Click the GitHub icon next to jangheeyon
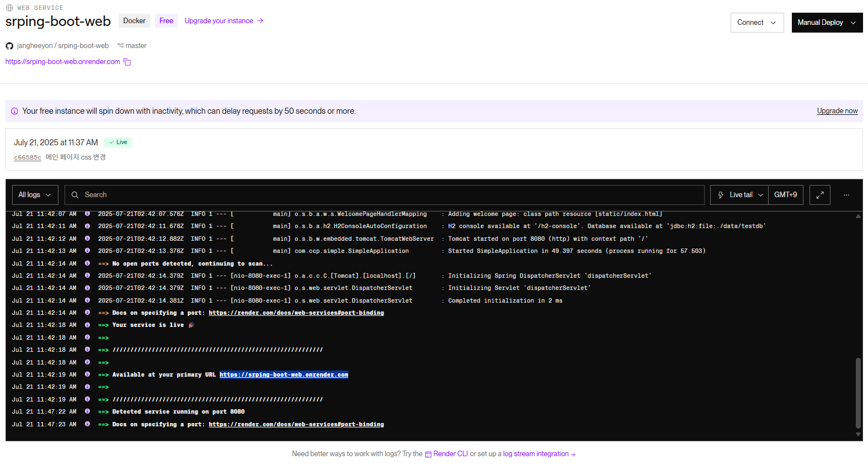 (9, 46)
